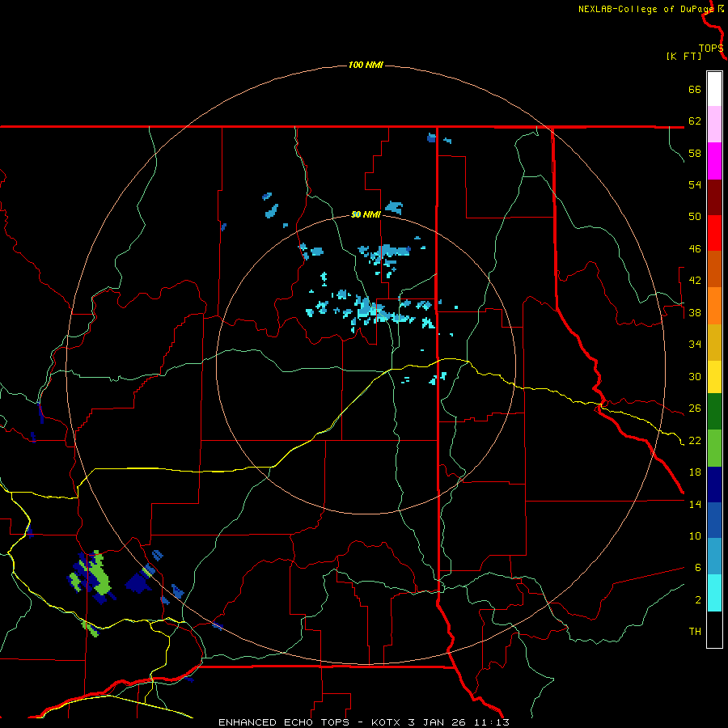Click the legend value "10"
This screenshot has width=728, height=728.
coord(695,536)
